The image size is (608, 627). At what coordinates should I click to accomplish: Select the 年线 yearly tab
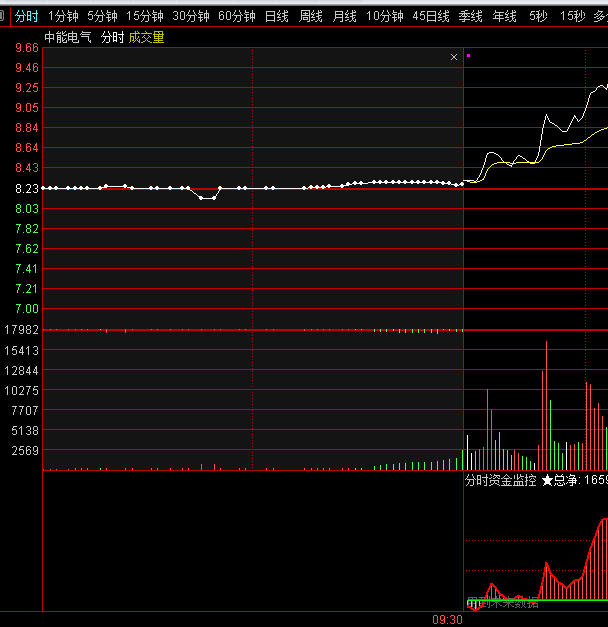[x=504, y=16]
